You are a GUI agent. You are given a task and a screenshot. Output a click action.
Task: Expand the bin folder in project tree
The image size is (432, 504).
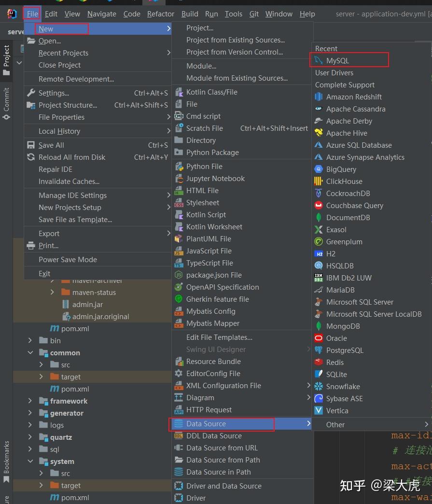(x=30, y=340)
